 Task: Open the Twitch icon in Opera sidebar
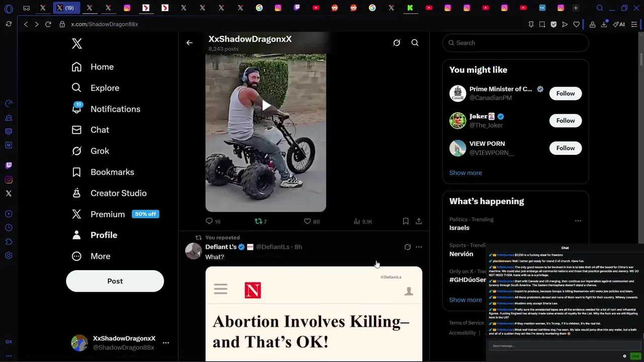pyautogui.click(x=9, y=165)
